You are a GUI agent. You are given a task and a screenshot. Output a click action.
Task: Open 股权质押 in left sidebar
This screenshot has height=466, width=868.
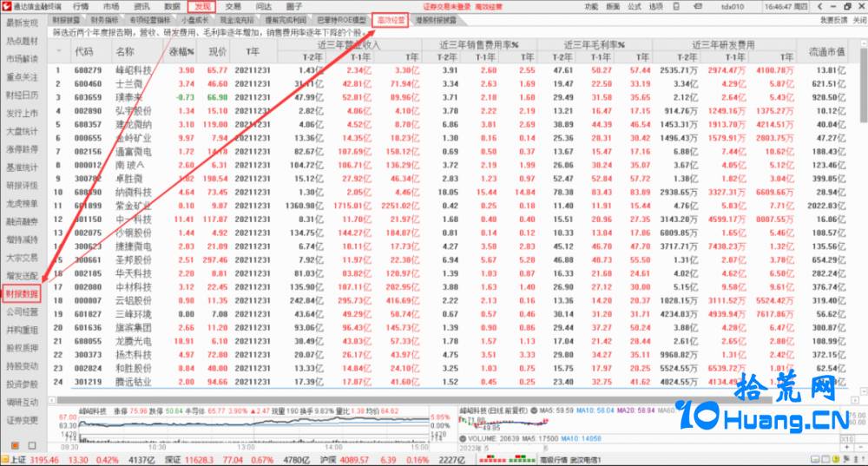(x=23, y=348)
